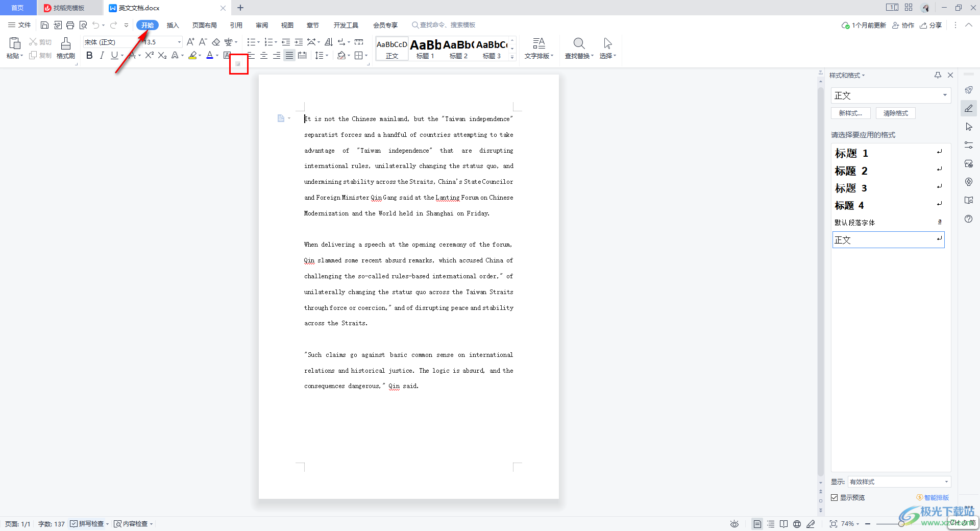Open the 页面布局 ribbon tab
This screenshot has height=531, width=980.
(205, 25)
